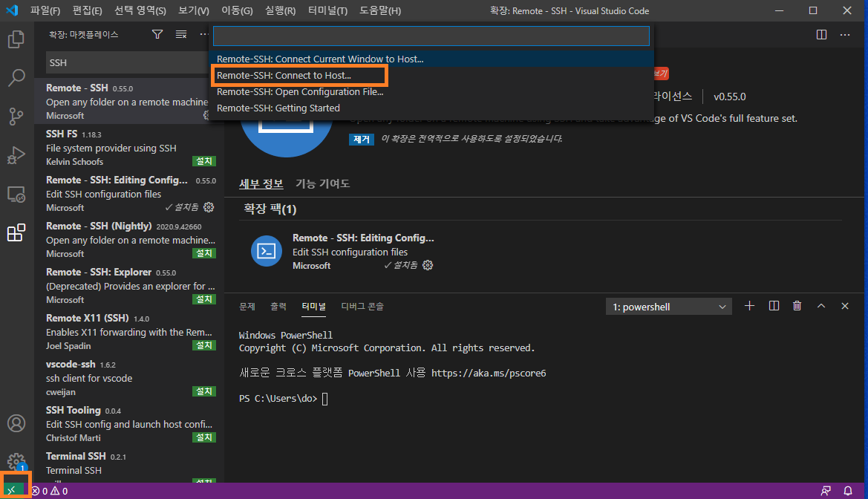Click the green remote window indicator
Screen dimensions: 868x499
[x=12, y=491]
